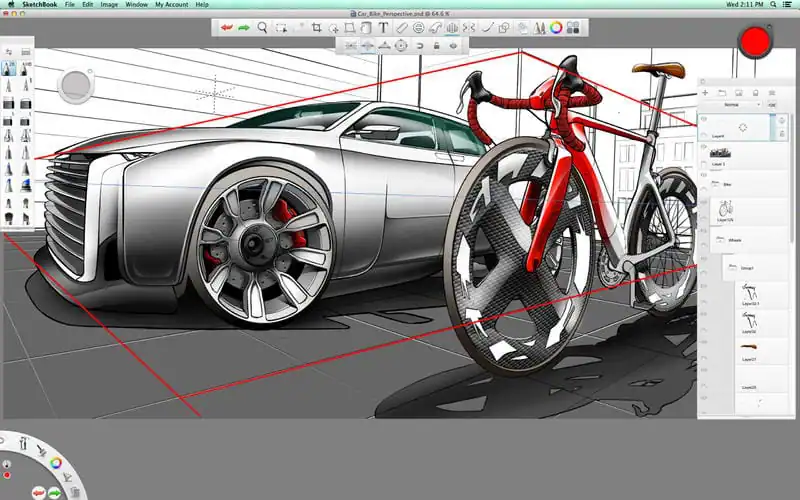The image size is (800, 500).
Task: Add an image layer in layers panel
Action: (738, 92)
